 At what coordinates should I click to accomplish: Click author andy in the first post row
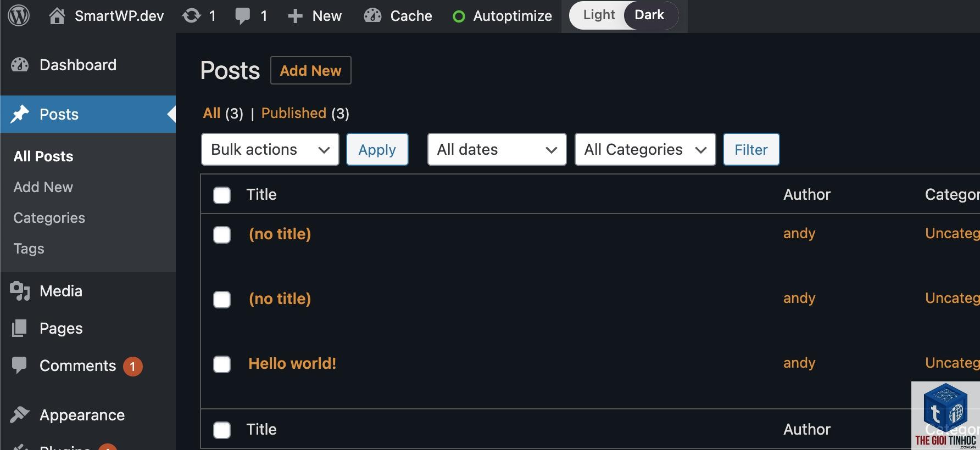tap(799, 233)
